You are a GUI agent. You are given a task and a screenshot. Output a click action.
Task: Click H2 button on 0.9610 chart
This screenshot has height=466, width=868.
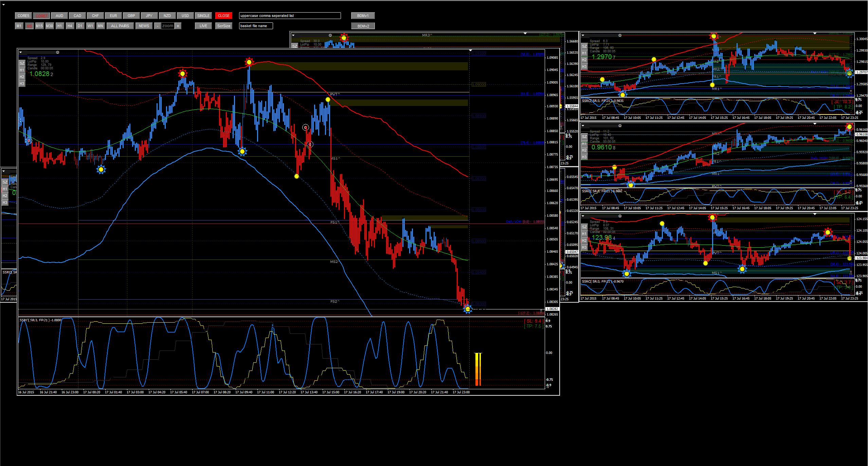pos(584,150)
